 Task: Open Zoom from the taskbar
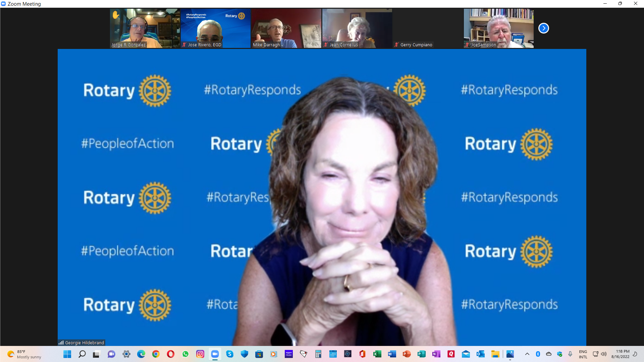215,354
